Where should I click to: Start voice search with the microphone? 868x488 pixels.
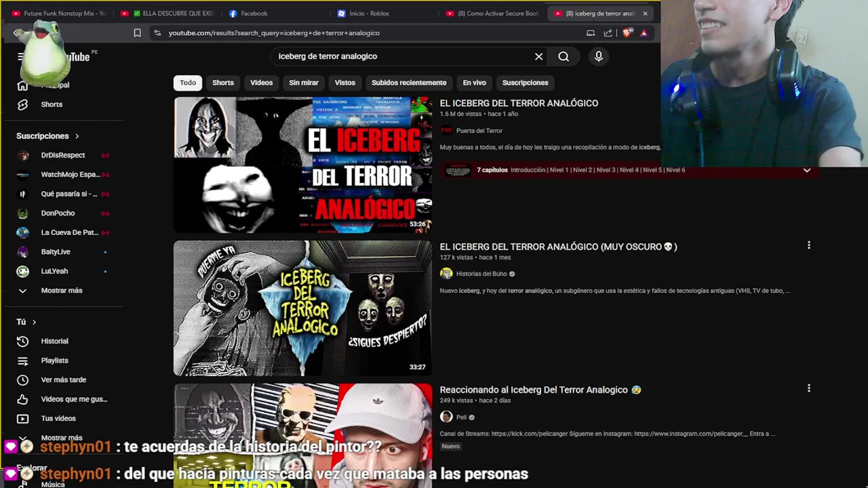click(599, 56)
